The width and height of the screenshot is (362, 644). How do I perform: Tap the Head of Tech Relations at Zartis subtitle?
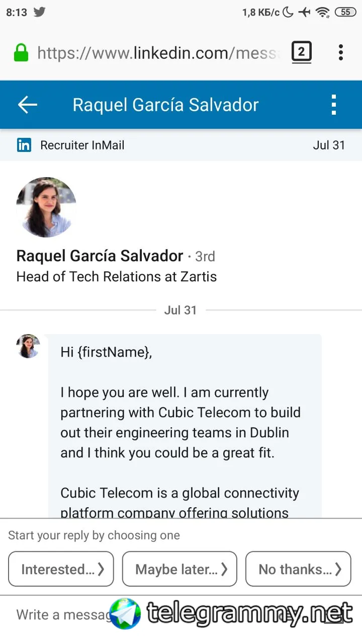117,277
